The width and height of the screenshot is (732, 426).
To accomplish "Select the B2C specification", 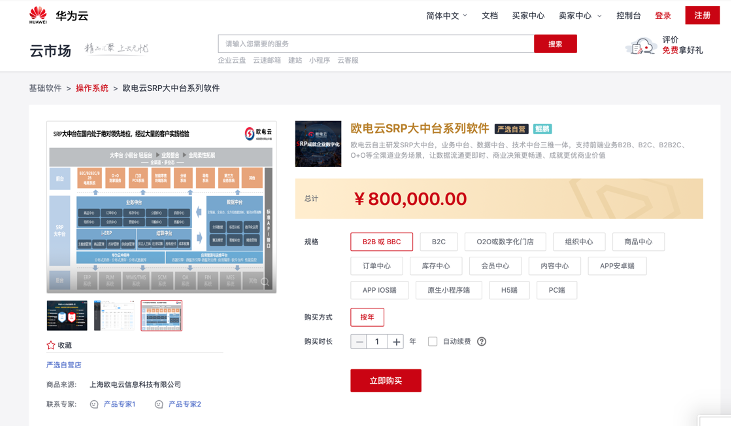I will tap(438, 242).
